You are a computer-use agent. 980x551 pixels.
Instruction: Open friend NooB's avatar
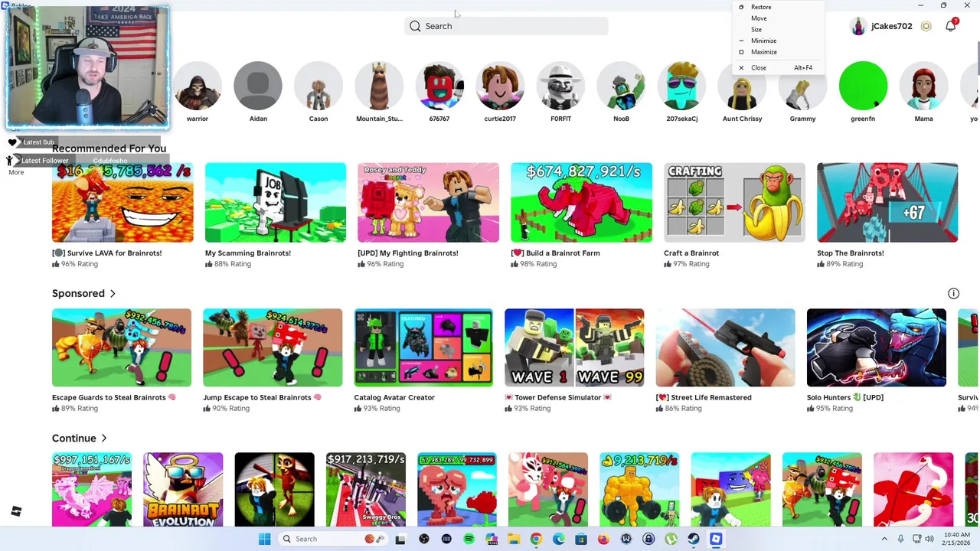pyautogui.click(x=621, y=86)
